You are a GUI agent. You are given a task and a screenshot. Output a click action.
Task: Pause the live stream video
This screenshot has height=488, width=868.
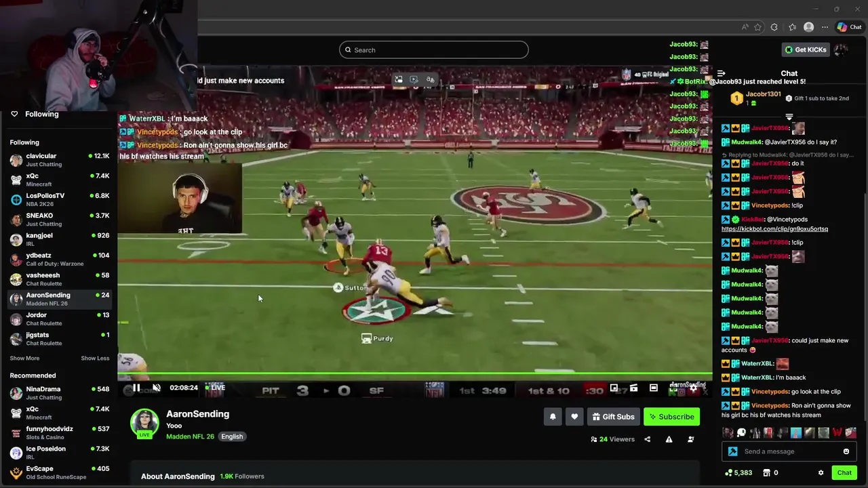[x=136, y=388]
